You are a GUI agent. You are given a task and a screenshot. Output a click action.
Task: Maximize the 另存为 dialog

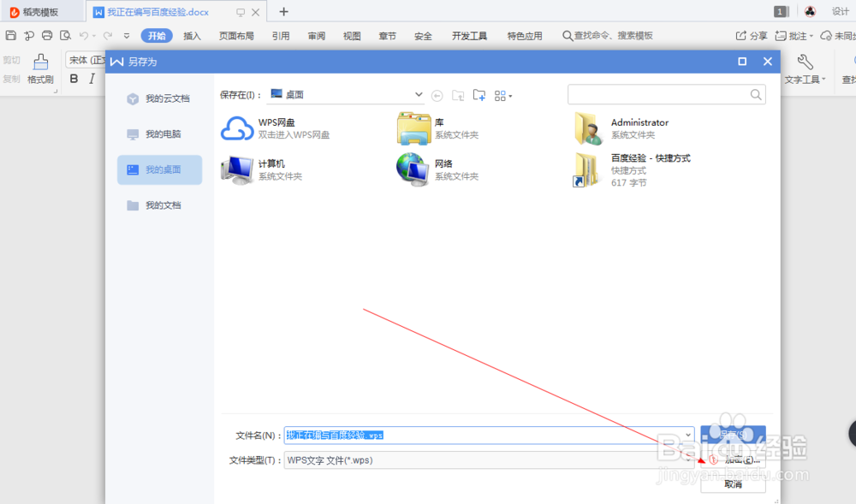tap(742, 62)
